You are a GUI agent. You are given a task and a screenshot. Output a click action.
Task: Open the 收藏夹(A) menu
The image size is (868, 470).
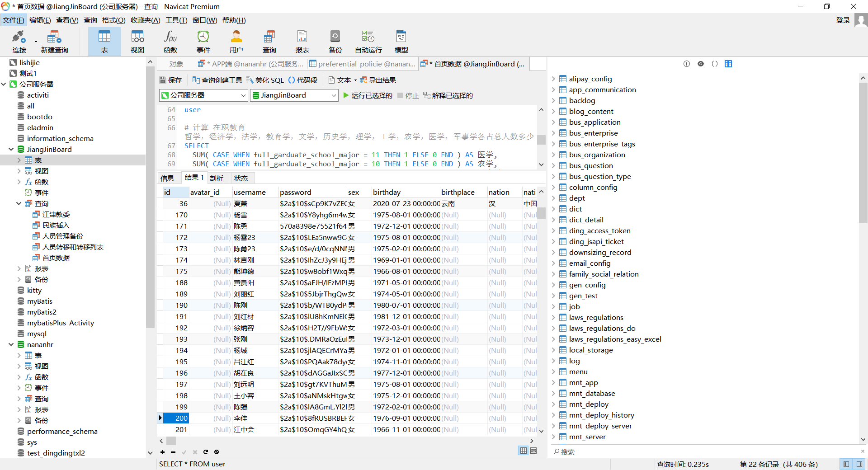coord(145,20)
